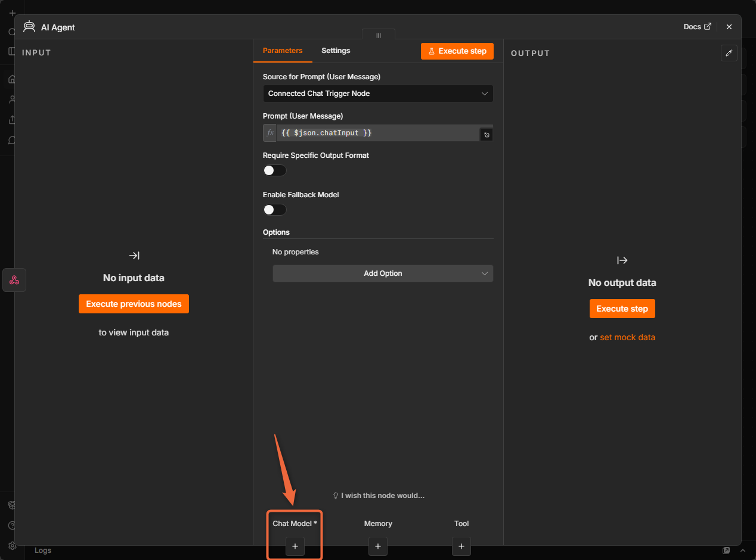Image resolution: width=756 pixels, height=560 pixels.
Task: Click the pink trigger node icon at left edge
Action: (14, 280)
